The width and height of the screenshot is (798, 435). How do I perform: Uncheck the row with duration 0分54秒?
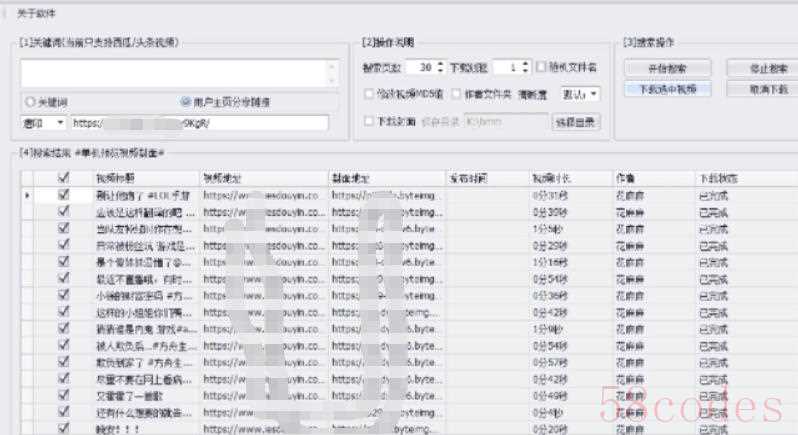pyautogui.click(x=64, y=345)
